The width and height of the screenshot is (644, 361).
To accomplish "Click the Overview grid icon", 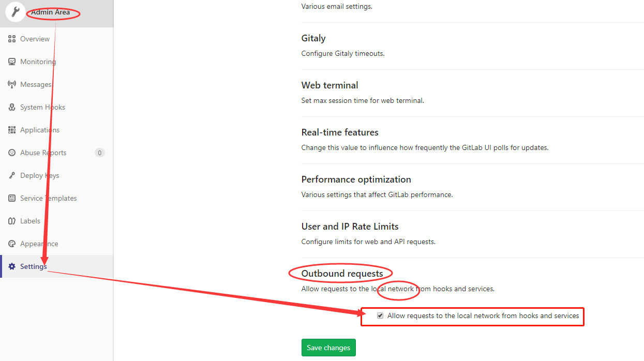I will pyautogui.click(x=12, y=39).
